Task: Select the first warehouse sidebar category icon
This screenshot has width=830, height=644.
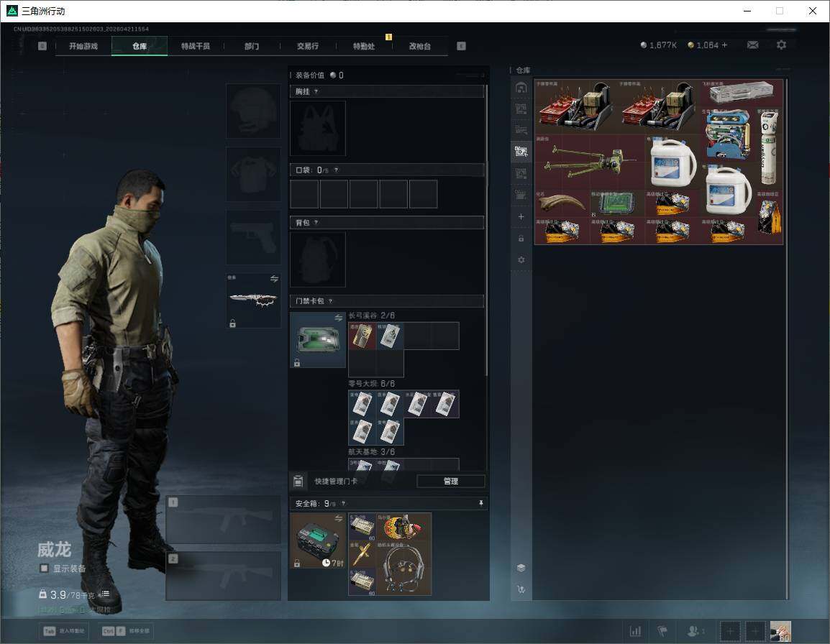Action: 521,88
